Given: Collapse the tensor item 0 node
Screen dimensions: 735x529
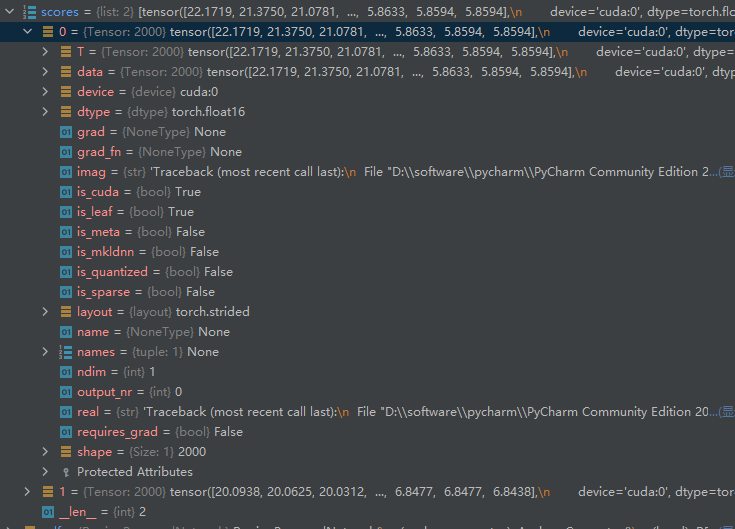Looking at the screenshot, I should 28,32.
